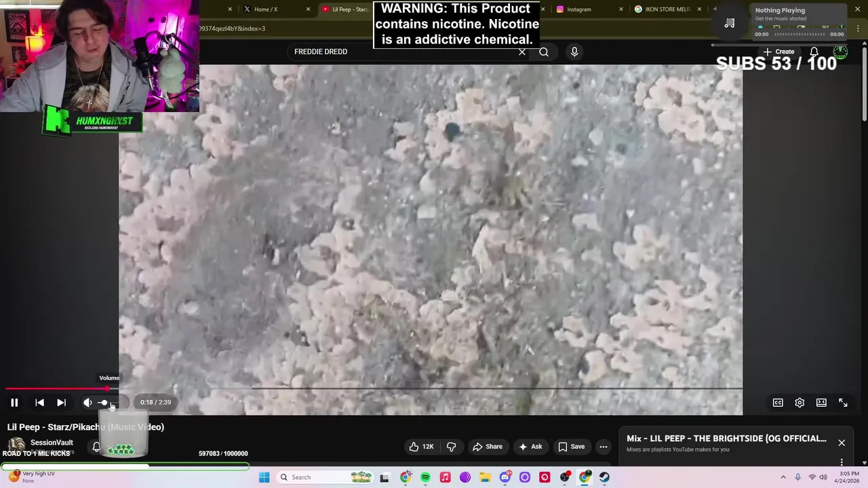Open File Explorer from the taskbar
Image resolution: width=868 pixels, height=488 pixels.
coord(485,477)
